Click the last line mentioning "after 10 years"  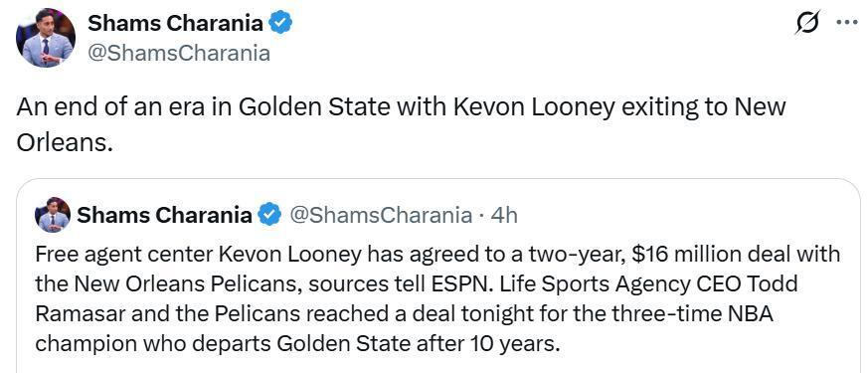click(x=295, y=344)
